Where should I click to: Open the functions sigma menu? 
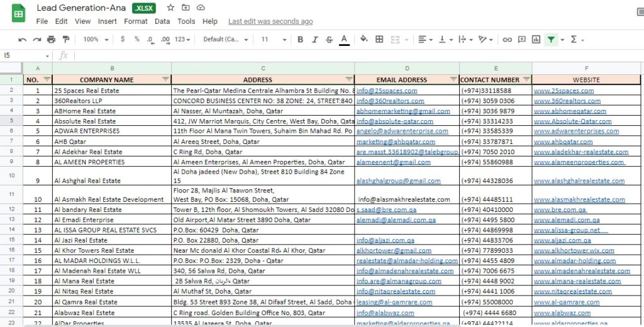coord(577,40)
